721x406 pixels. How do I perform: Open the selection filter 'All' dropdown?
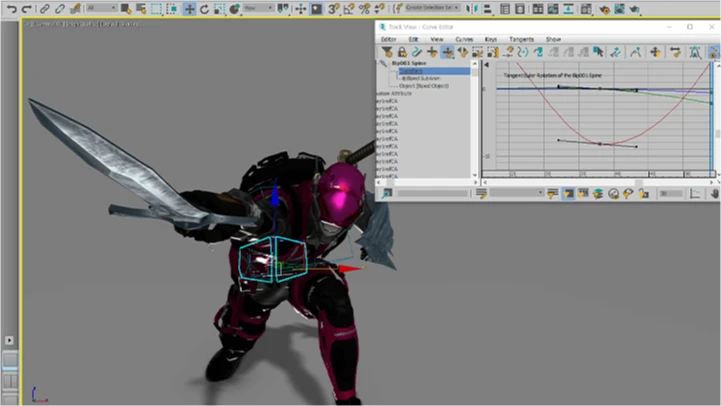pyautogui.click(x=101, y=8)
